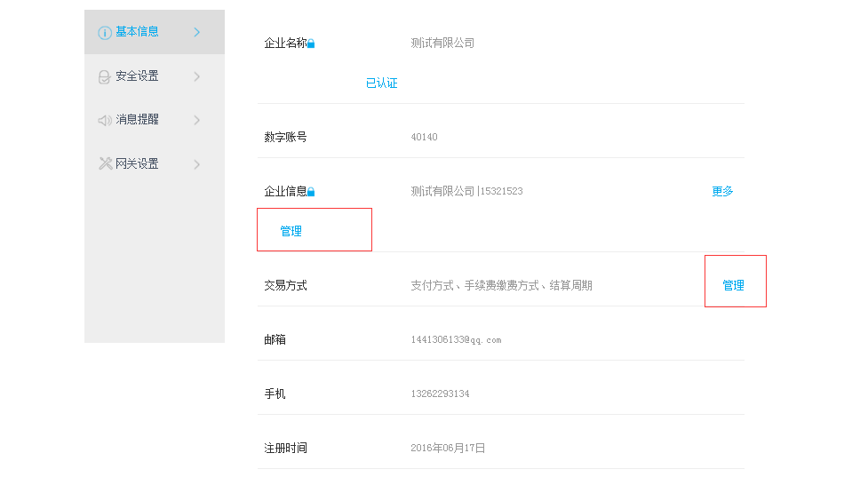
Task: Click the lock icon beside 安全设置
Action: pos(104,77)
